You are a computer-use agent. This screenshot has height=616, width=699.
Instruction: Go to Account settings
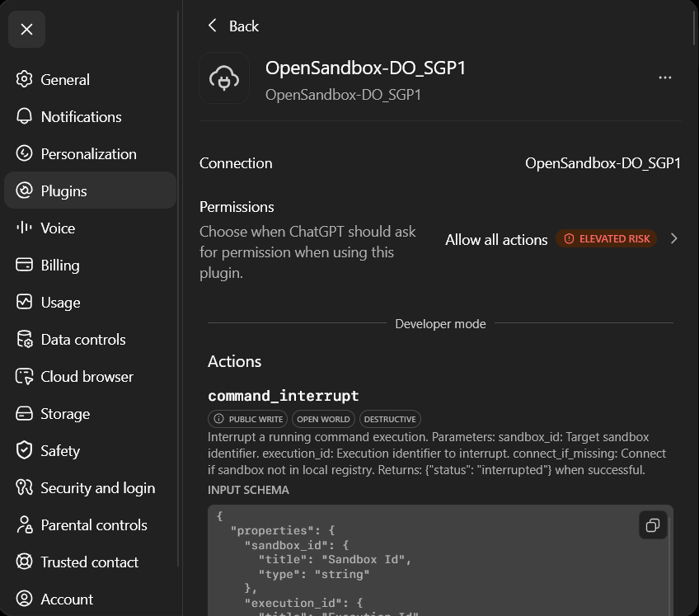point(90,599)
